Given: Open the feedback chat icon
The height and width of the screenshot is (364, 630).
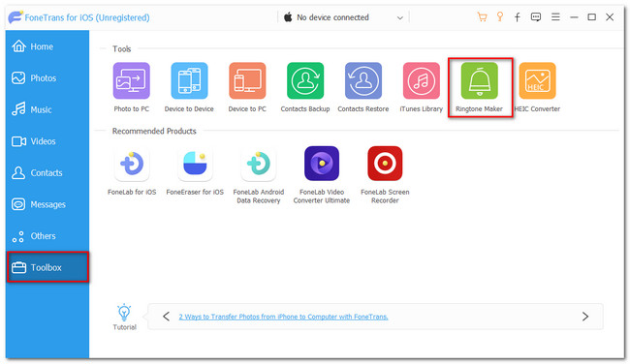Looking at the screenshot, I should pos(536,16).
